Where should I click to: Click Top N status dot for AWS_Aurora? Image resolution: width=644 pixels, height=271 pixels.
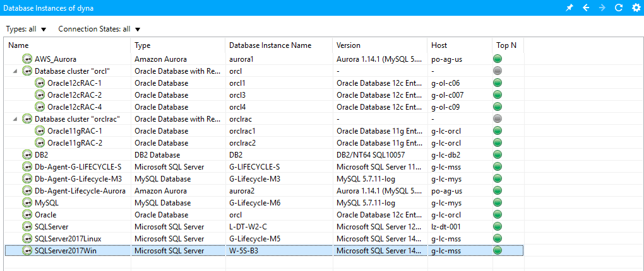(x=498, y=59)
